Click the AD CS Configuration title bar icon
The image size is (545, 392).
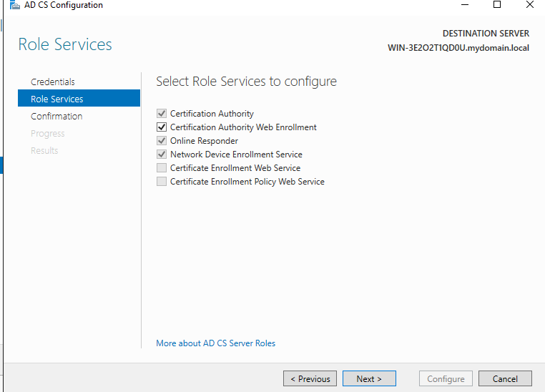coord(14,5)
